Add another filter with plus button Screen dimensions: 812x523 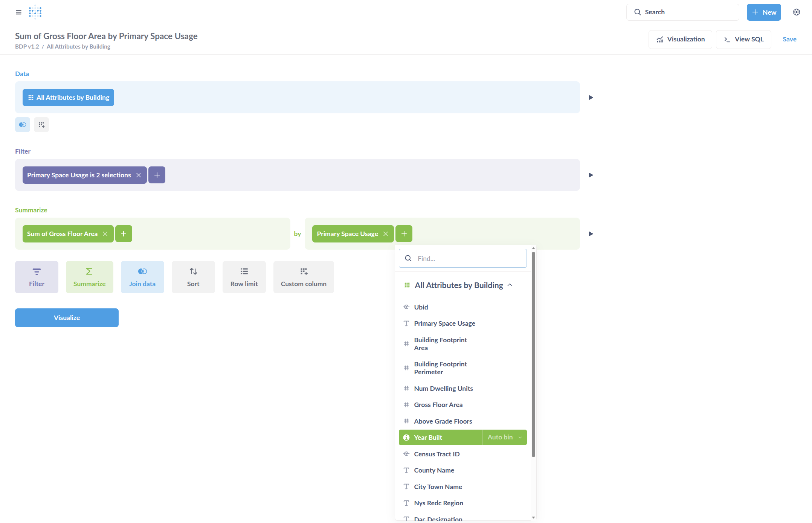(x=157, y=175)
